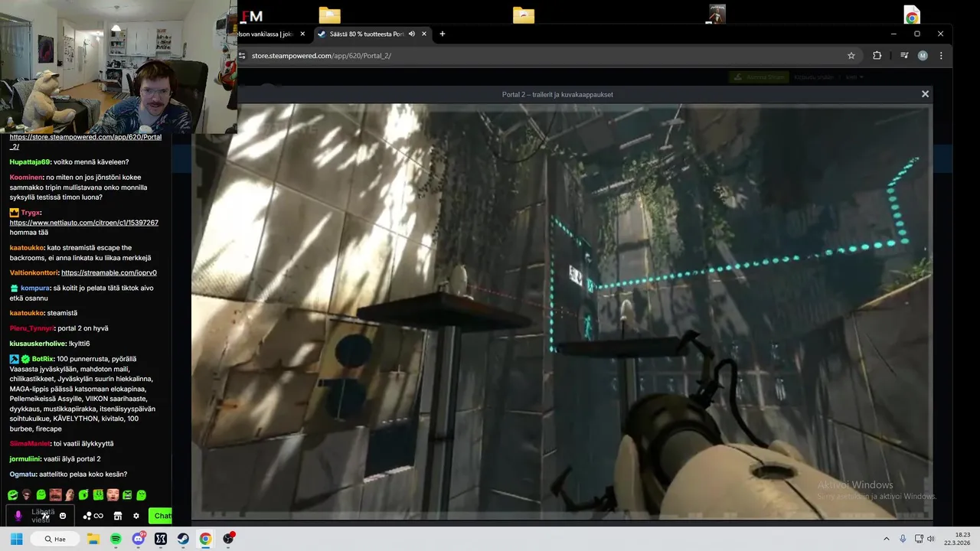Click the username BotRix in chat
The height and width of the screenshot is (551, 980).
[42, 359]
